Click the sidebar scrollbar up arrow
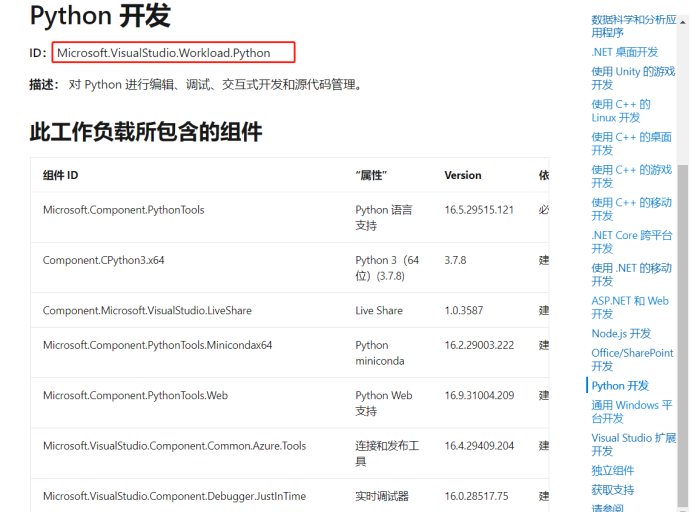Image resolution: width=692 pixels, height=512 pixels. pos(683,22)
